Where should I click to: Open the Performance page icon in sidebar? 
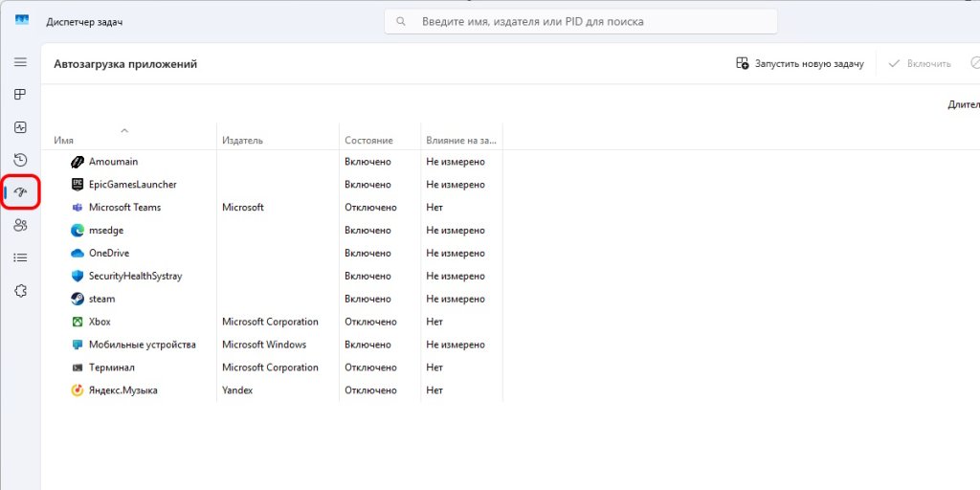click(21, 127)
